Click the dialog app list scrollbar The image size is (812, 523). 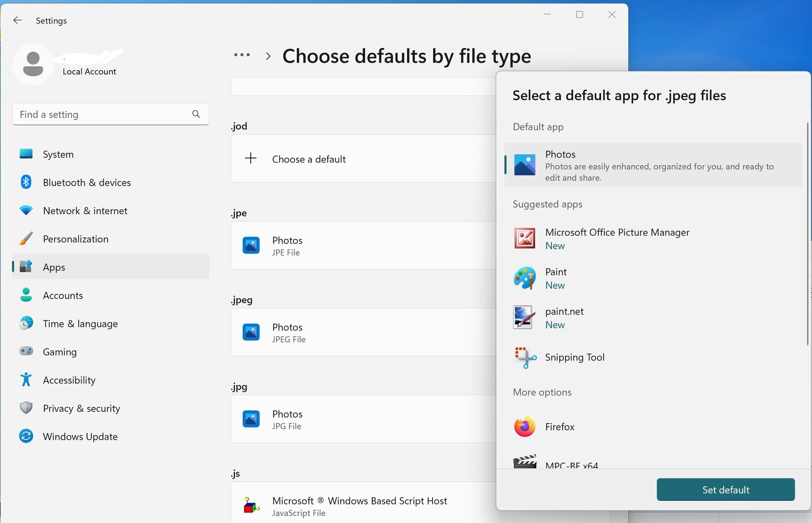[x=807, y=234]
